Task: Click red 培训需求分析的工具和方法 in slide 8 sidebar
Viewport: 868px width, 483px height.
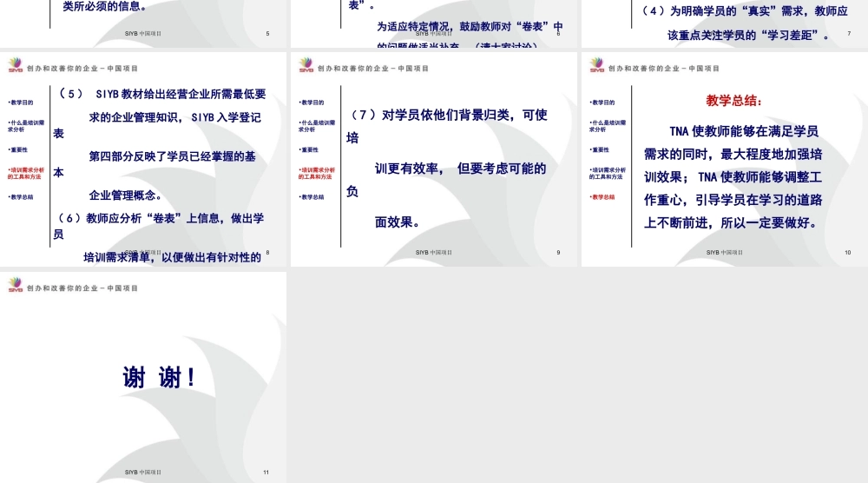Action: pos(26,174)
